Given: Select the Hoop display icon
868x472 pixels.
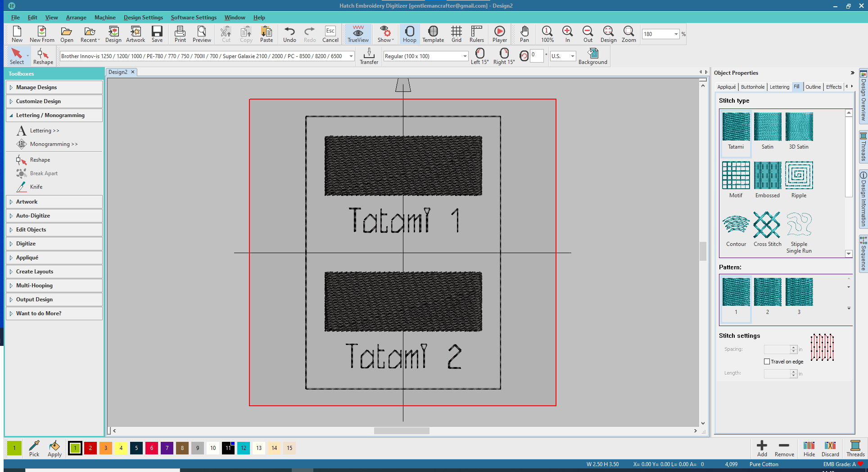Looking at the screenshot, I should point(409,34).
